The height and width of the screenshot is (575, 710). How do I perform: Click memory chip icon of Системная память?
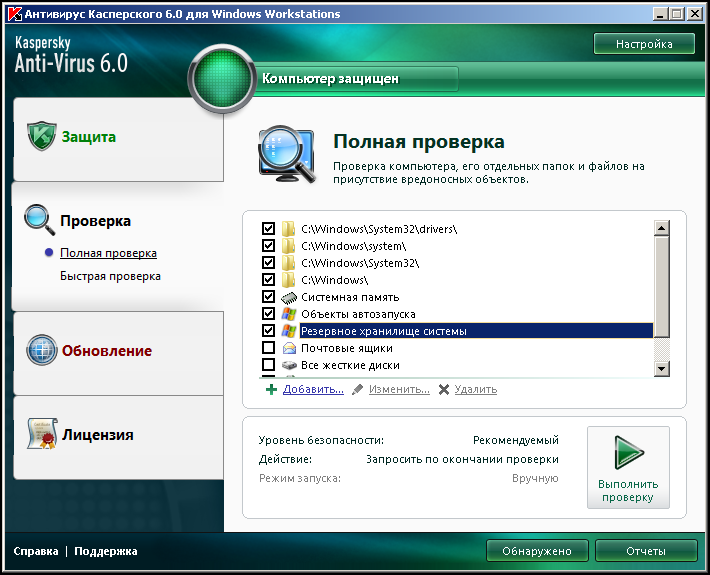point(289,297)
